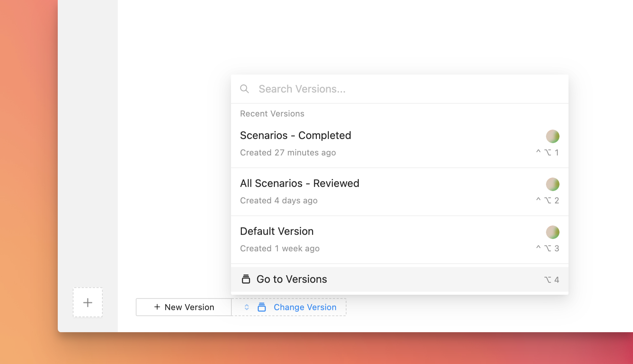The width and height of the screenshot is (633, 364).
Task: Choose the Default Version entry
Action: pyautogui.click(x=277, y=231)
